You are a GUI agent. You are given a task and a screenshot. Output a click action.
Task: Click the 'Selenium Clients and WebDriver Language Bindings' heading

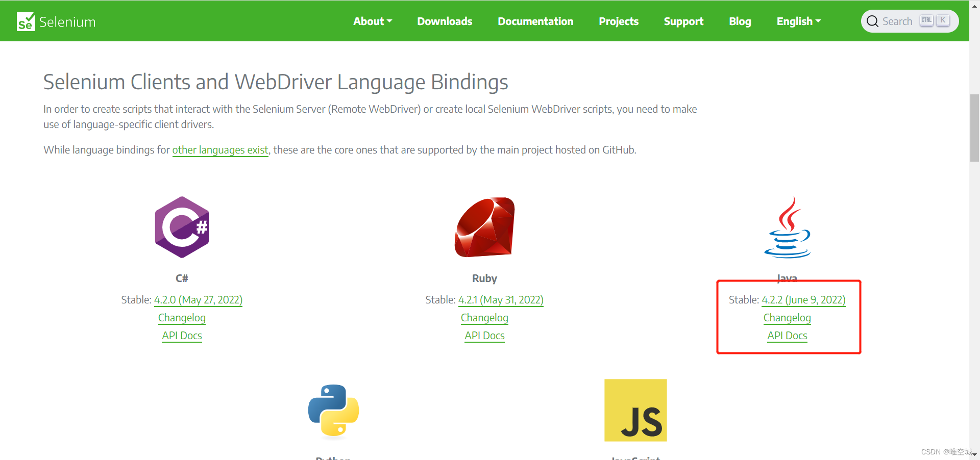276,82
